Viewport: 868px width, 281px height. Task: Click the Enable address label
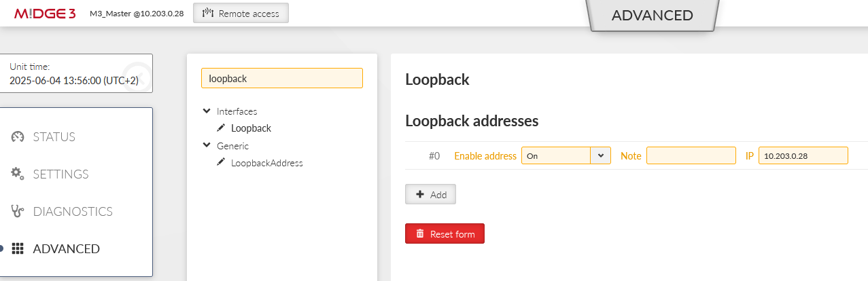point(485,156)
